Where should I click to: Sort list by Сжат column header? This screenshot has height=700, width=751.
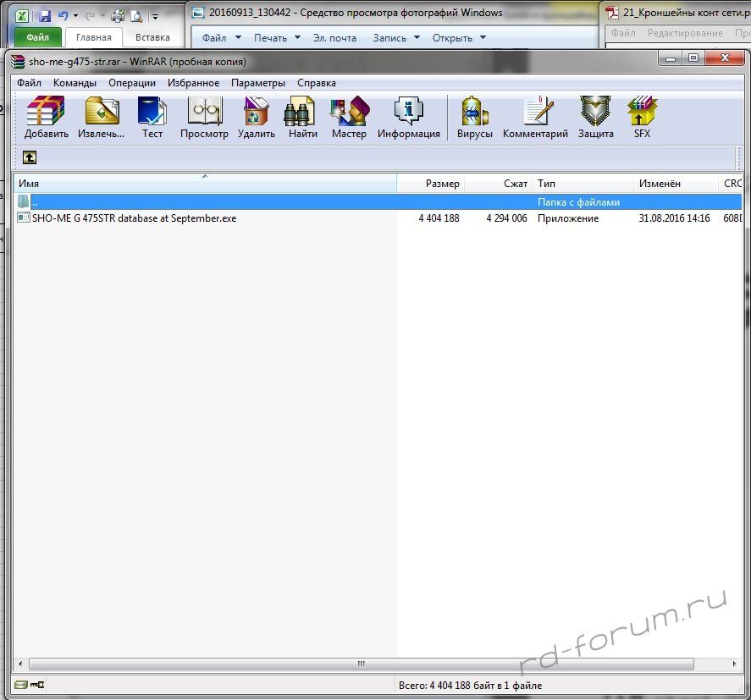tap(499, 184)
